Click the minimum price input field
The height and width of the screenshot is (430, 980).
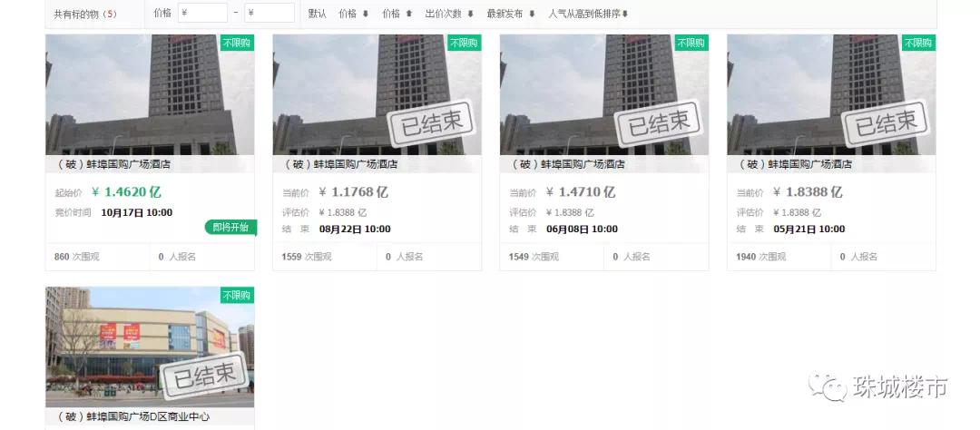(x=202, y=13)
